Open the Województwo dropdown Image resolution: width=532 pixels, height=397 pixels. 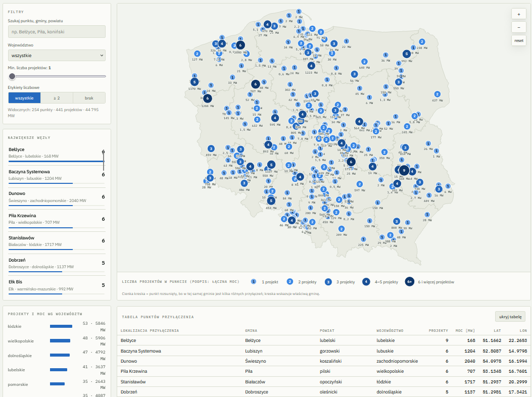click(57, 56)
